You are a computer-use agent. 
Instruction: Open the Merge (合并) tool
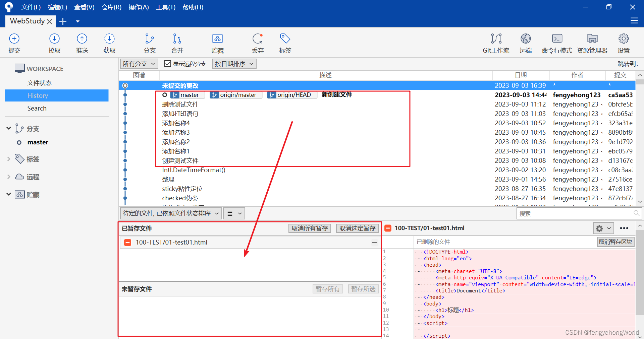(177, 43)
